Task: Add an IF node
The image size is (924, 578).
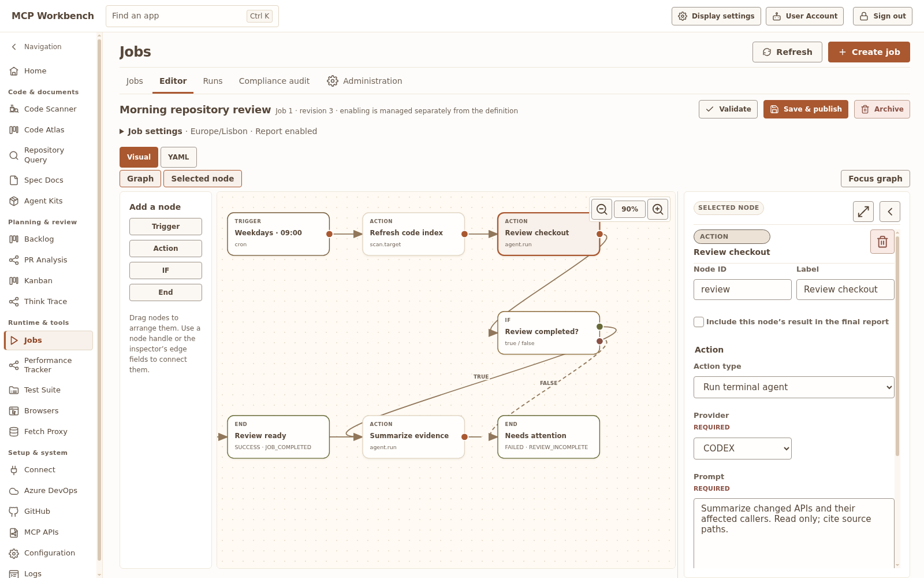Action: tap(166, 271)
